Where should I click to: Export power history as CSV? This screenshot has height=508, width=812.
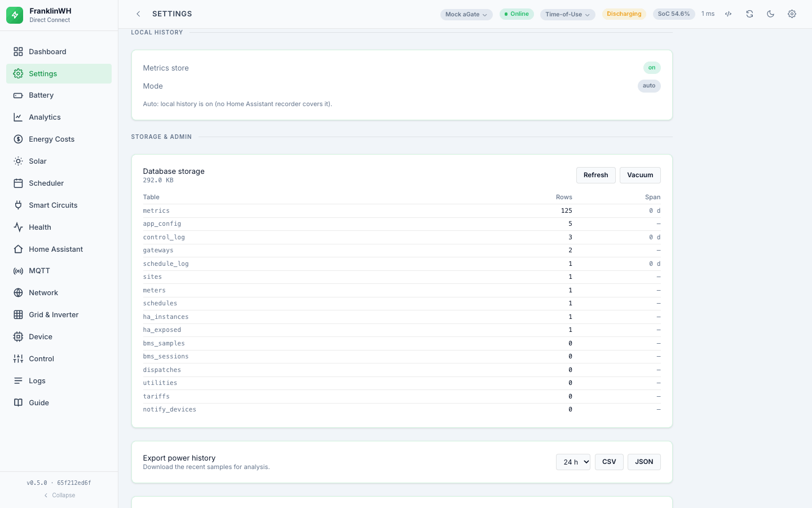coord(609,462)
